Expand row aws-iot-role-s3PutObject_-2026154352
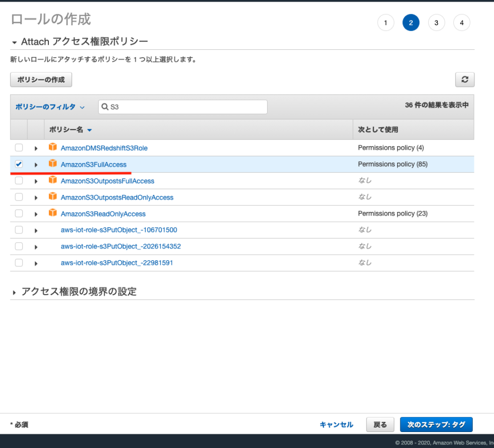 pos(36,247)
